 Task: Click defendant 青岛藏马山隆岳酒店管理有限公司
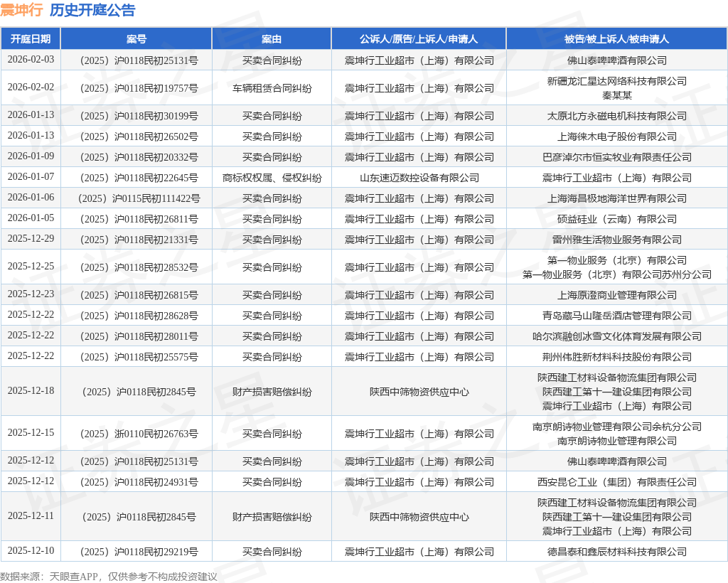coord(617,316)
